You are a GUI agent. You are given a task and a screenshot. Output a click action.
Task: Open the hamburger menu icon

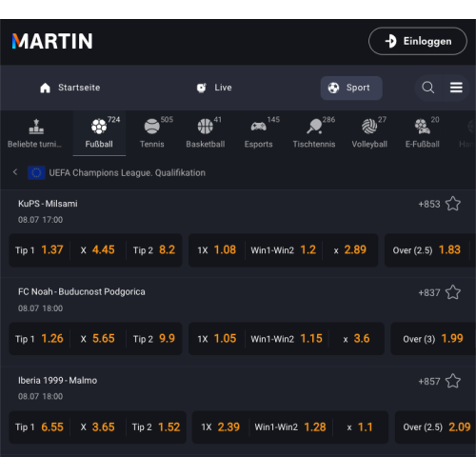coord(456,88)
